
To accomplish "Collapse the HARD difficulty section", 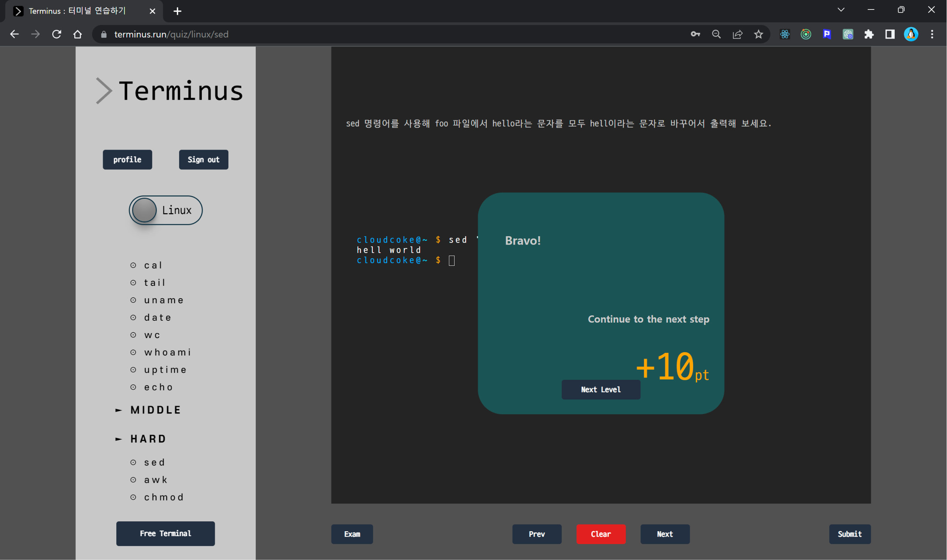I will (148, 439).
